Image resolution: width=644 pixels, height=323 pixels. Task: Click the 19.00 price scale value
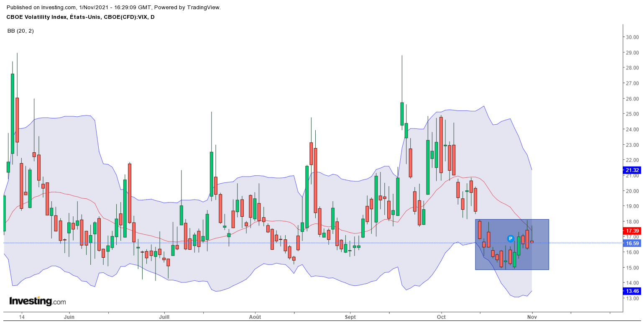(632, 206)
